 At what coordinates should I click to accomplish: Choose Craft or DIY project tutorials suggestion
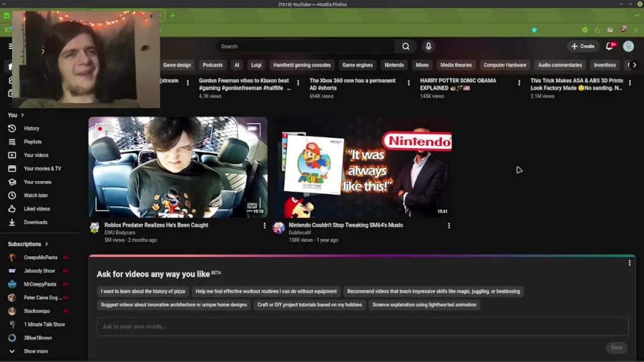[x=309, y=305]
